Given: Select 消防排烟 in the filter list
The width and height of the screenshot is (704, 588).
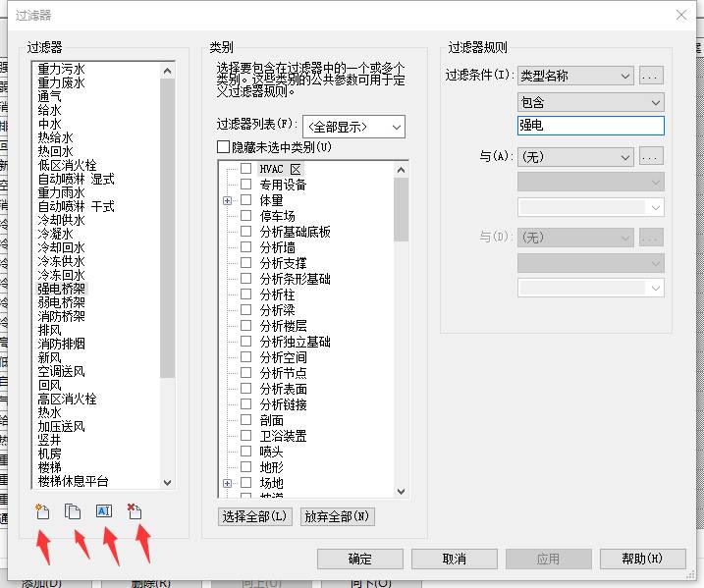Looking at the screenshot, I should pos(61,344).
